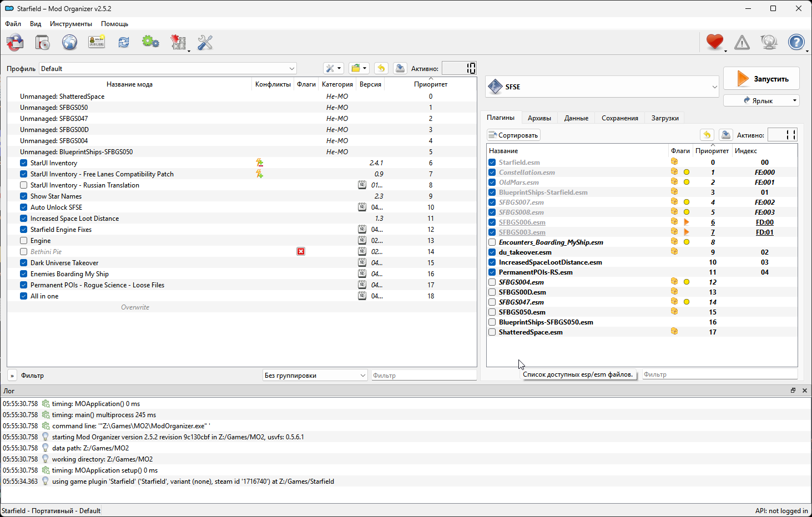Enable StarUI Inventory - Russian Translation mod

pyautogui.click(x=24, y=185)
